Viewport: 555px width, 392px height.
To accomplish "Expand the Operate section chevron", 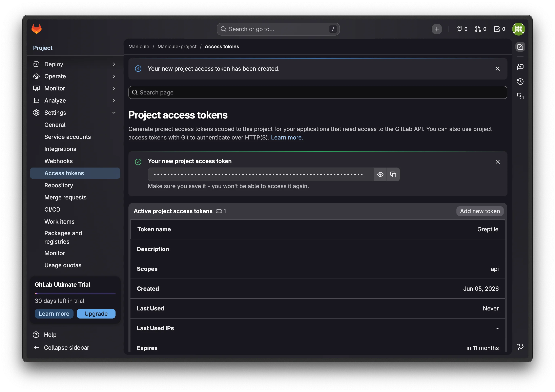I will pos(114,76).
